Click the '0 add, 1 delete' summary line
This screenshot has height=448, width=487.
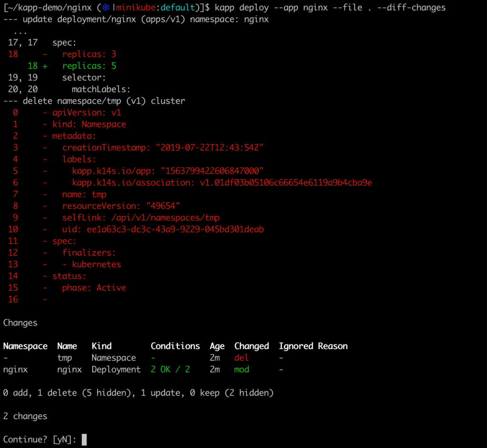[138, 392]
